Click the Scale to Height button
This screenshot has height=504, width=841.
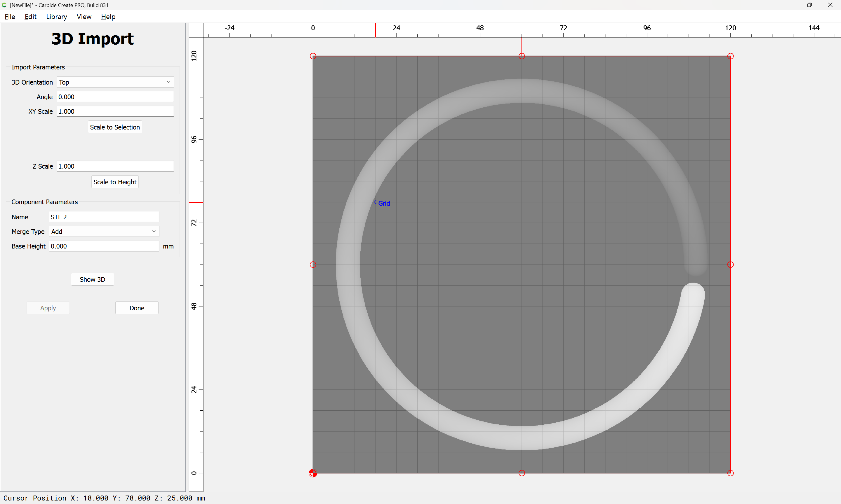(x=115, y=182)
